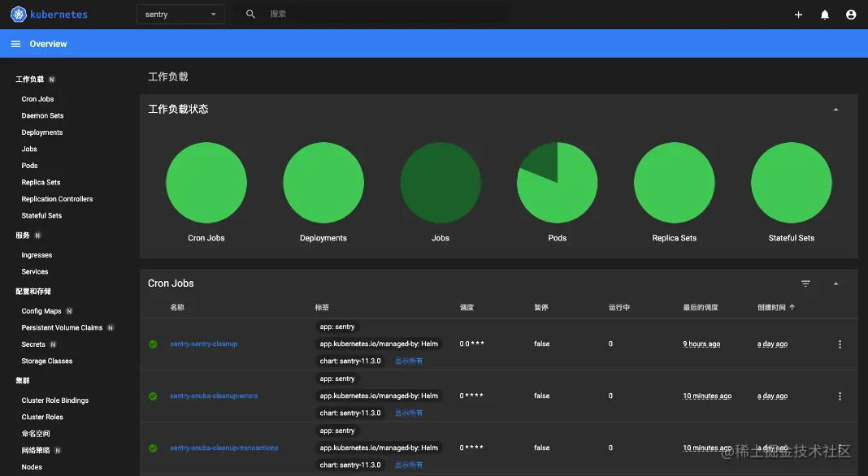Open the sentry namespace dropdown
The width and height of the screenshot is (868, 476).
180,15
